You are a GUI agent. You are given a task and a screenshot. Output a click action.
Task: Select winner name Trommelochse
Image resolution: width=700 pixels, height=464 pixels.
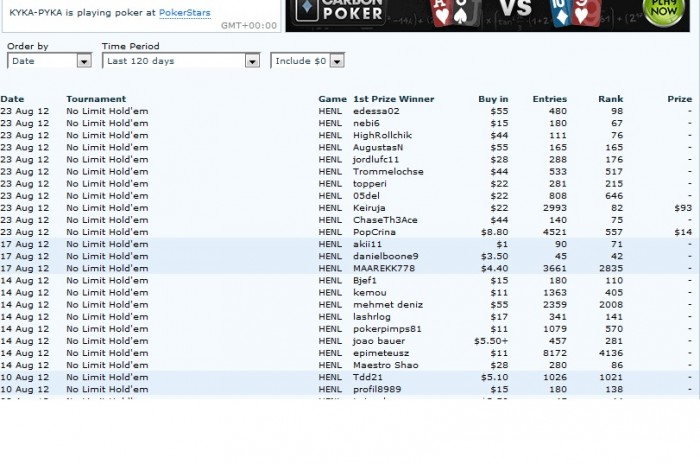tap(388, 171)
